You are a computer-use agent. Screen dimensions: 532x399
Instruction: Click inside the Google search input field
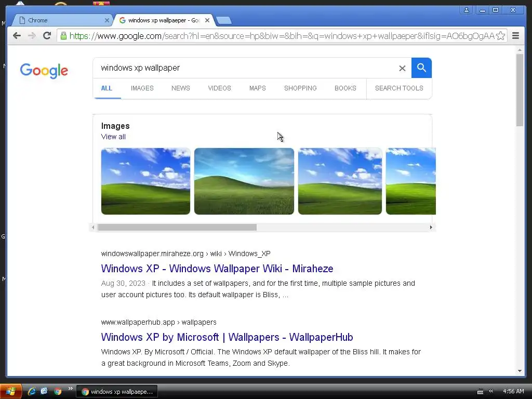tap(248, 68)
